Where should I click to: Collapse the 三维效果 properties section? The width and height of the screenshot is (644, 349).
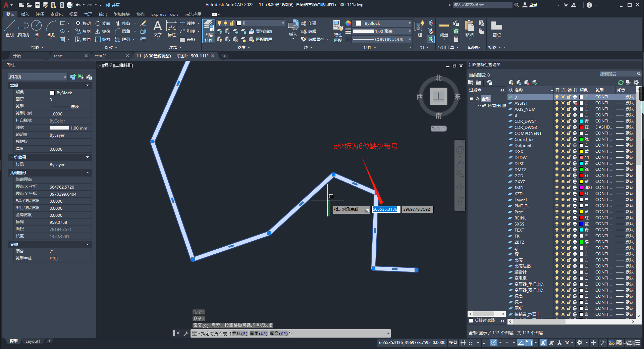pyautogui.click(x=88, y=157)
